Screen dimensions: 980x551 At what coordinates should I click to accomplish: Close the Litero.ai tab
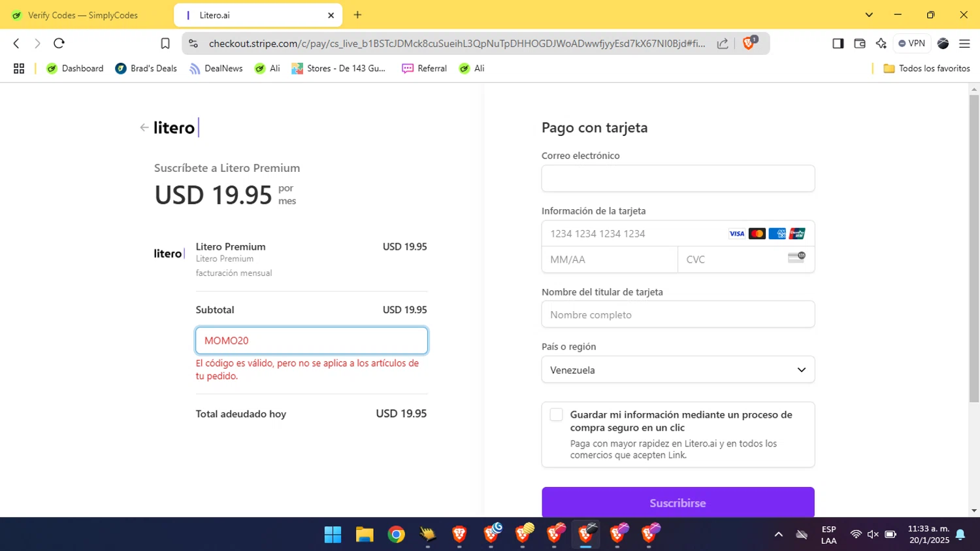point(331,15)
